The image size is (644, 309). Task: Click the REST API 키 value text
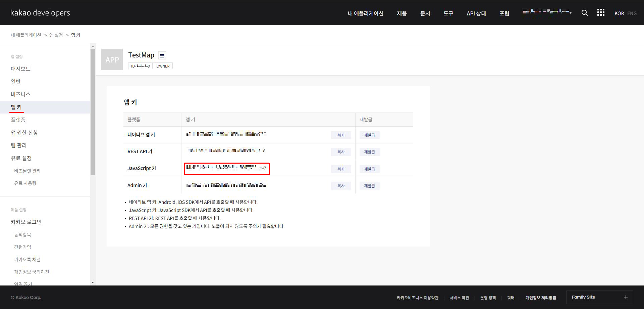226,150
